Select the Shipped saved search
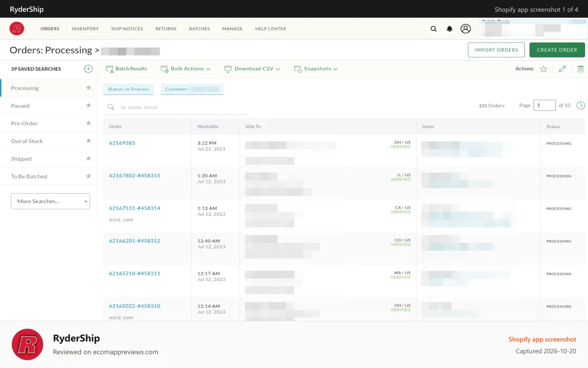Screen dimensions: 588x368 coord(49,158)
